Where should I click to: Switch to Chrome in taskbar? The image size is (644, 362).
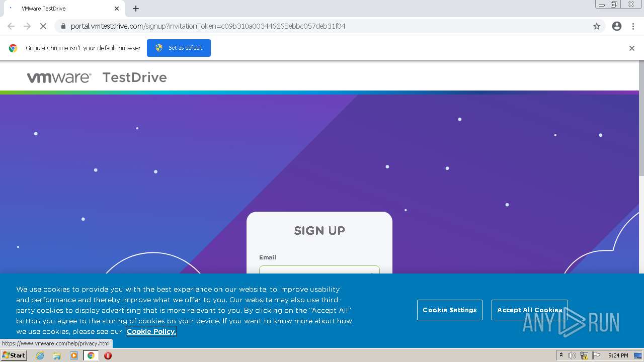point(91,355)
